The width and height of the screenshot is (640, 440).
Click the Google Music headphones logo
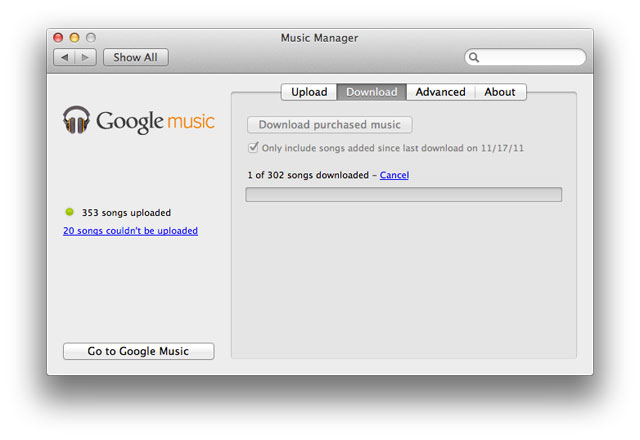point(76,120)
